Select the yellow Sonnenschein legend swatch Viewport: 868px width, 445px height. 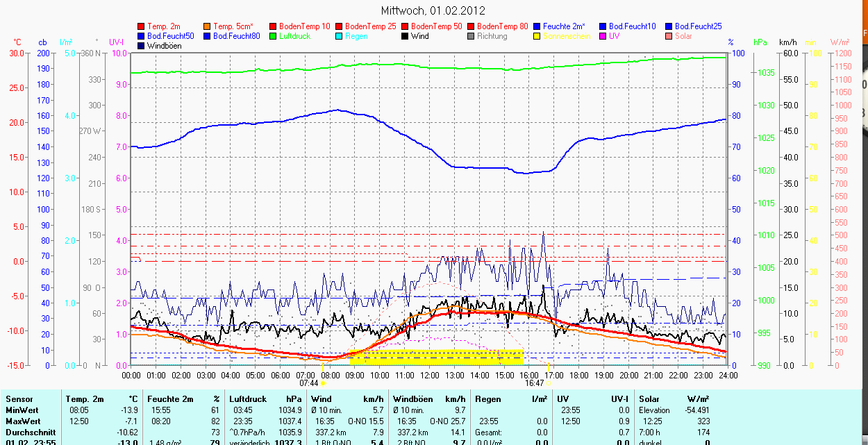pos(537,36)
